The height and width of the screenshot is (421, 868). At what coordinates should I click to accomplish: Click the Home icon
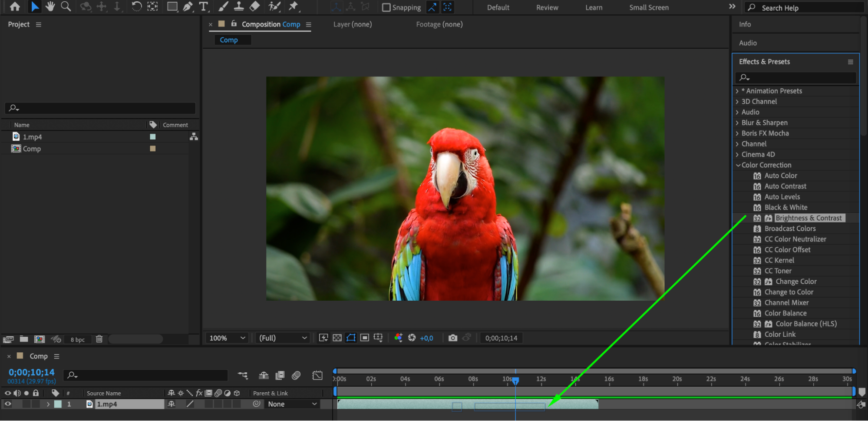(x=15, y=7)
